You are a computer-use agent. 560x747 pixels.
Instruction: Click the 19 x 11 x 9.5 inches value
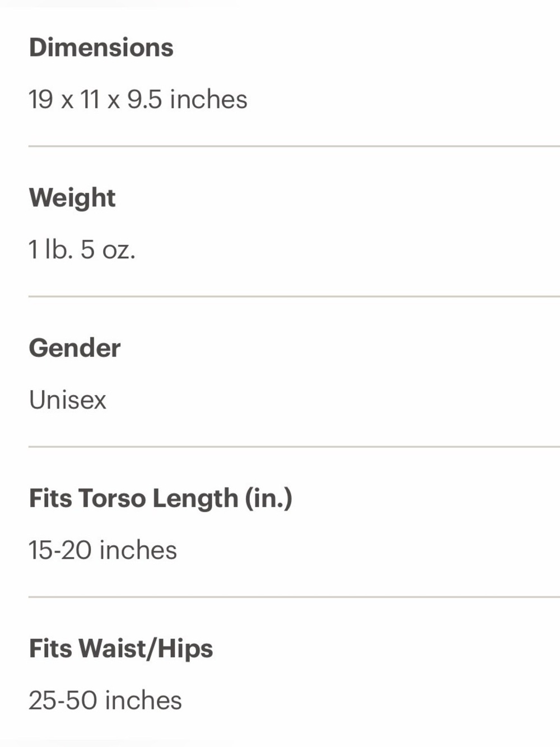coord(138,99)
